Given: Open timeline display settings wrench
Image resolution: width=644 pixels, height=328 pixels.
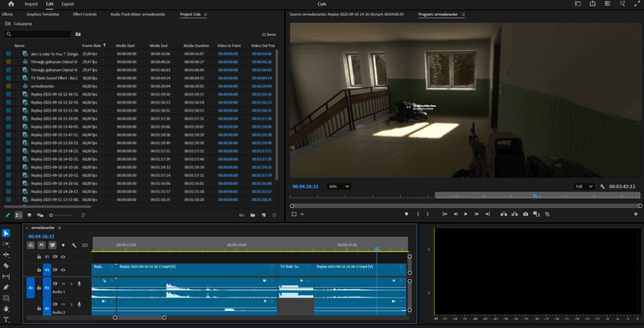Looking at the screenshot, I should tap(74, 245).
